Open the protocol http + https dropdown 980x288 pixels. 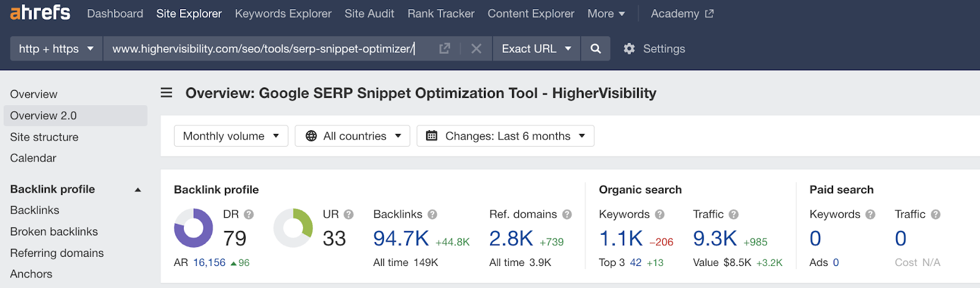(x=56, y=48)
